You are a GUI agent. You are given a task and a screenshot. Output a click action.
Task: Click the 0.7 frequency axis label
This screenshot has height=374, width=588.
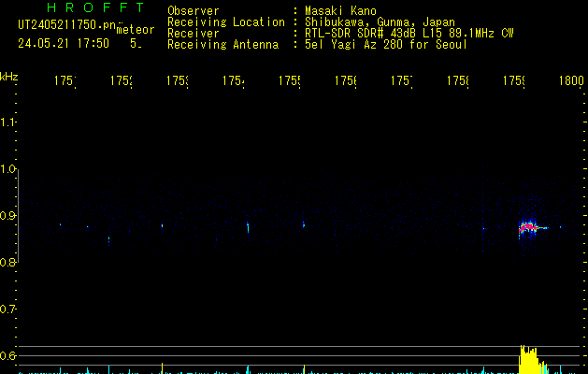click(x=8, y=309)
